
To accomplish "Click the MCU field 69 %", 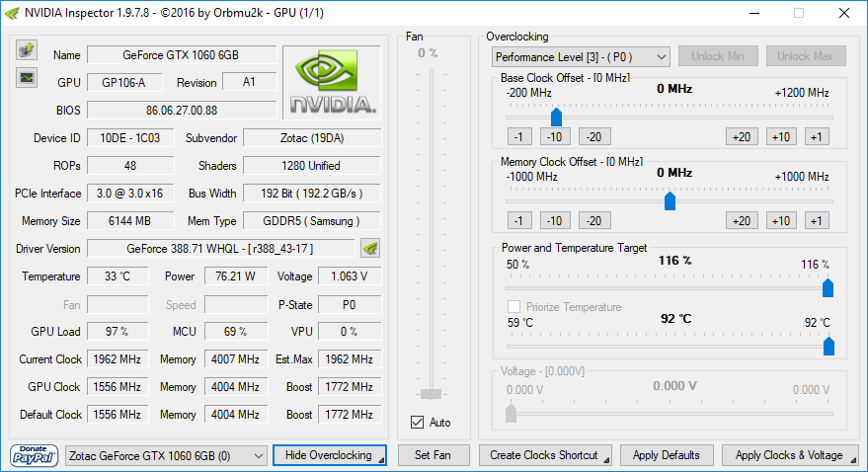I will tap(236, 332).
